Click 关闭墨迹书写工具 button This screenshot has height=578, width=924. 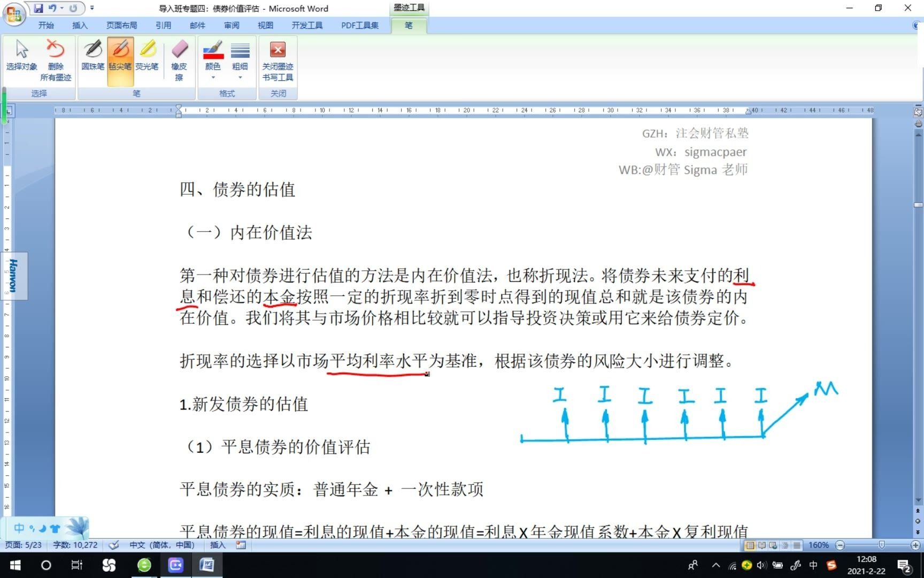coord(278,60)
